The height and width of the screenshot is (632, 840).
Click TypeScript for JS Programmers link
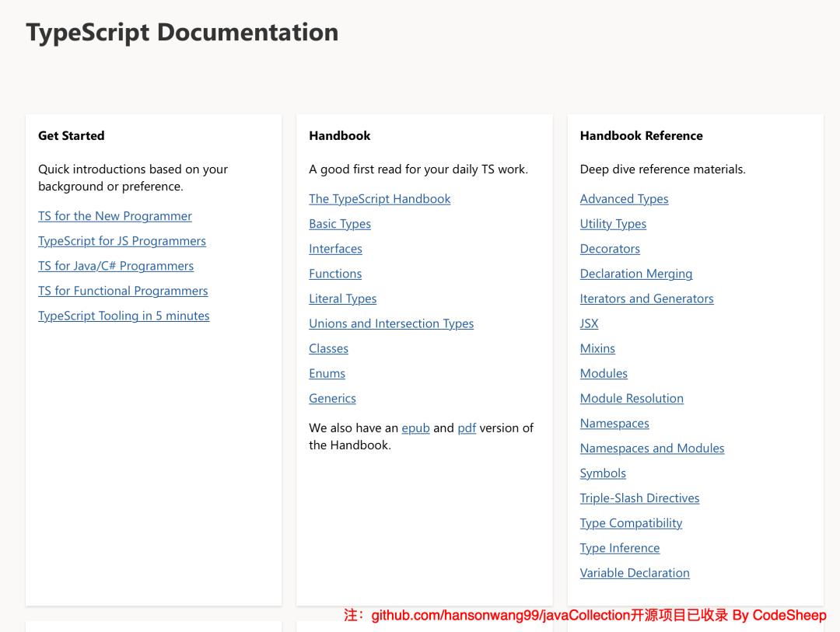(x=122, y=241)
